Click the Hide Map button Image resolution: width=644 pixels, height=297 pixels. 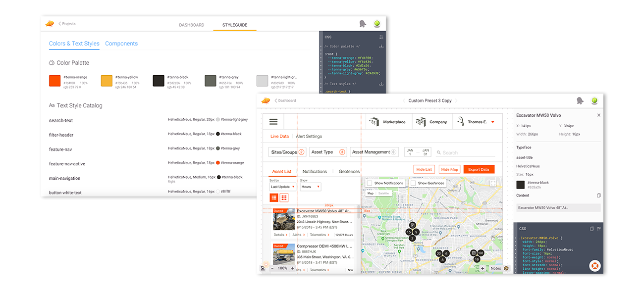[449, 169]
